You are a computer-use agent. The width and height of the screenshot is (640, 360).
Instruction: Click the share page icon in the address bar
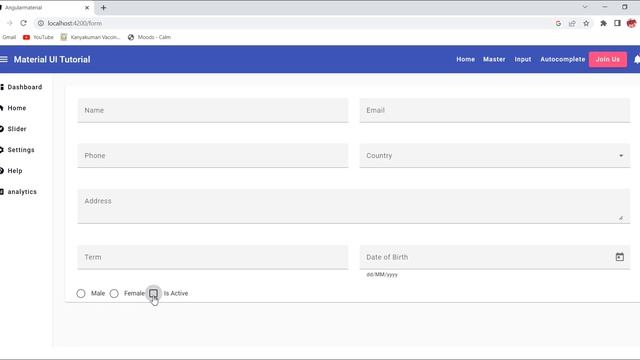point(572,23)
